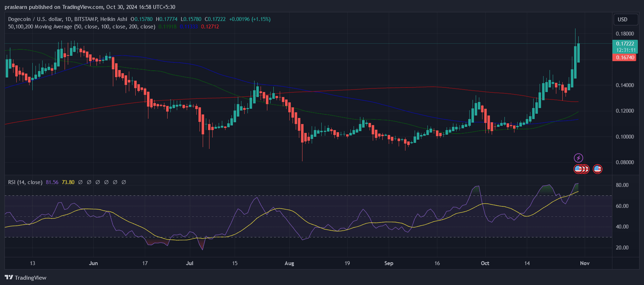The height and width of the screenshot is (285, 644).
Task: Click the 0.08000 price axis label
Action: [x=625, y=162]
